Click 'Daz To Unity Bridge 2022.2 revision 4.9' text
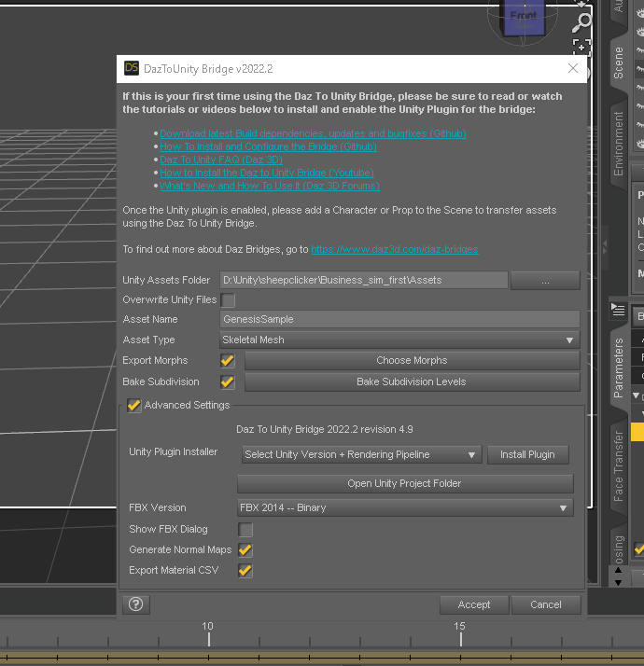644x666 pixels. pos(325,429)
